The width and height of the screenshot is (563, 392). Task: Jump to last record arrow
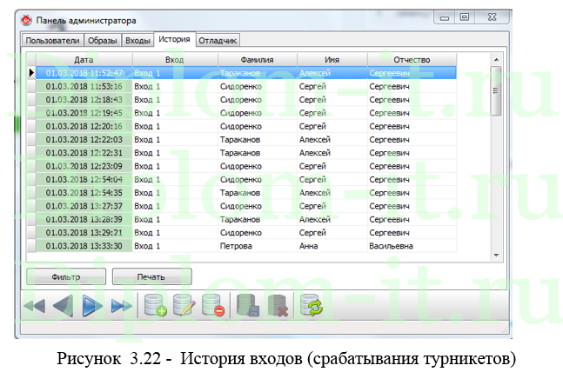pos(121,306)
